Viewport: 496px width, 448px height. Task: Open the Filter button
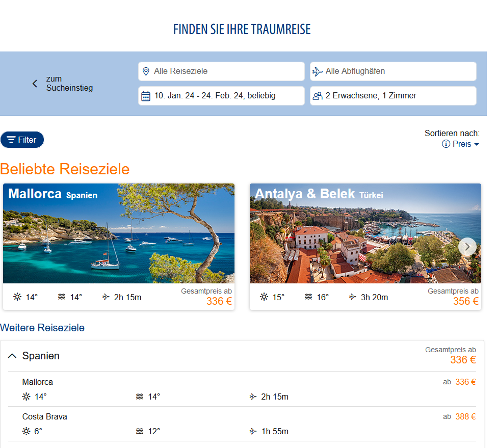tap(22, 140)
